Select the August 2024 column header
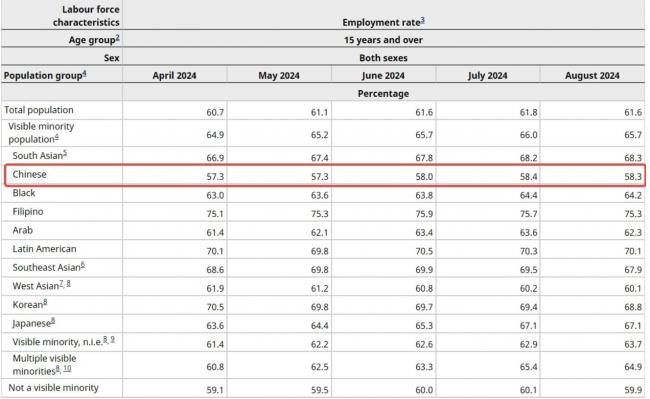650x399 pixels. (x=592, y=75)
